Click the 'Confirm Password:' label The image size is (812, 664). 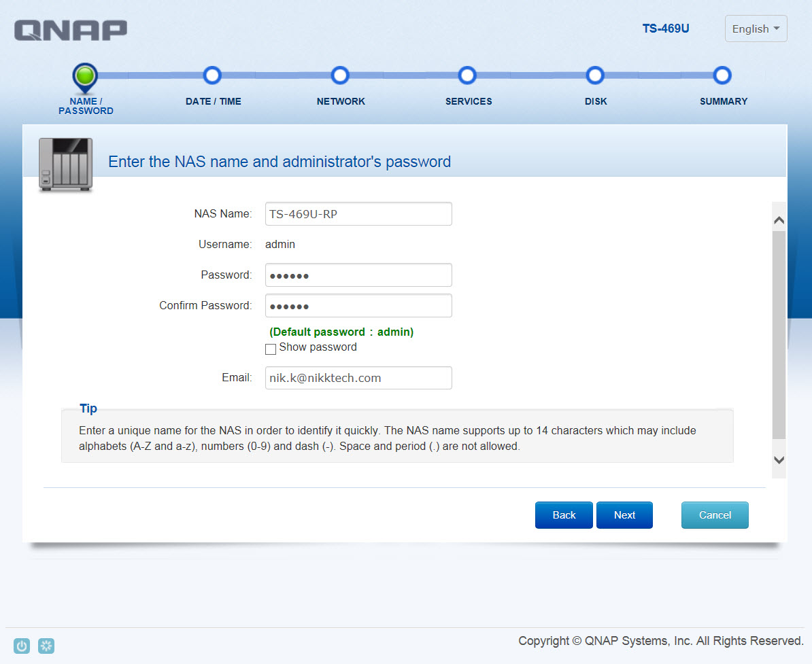[205, 305]
